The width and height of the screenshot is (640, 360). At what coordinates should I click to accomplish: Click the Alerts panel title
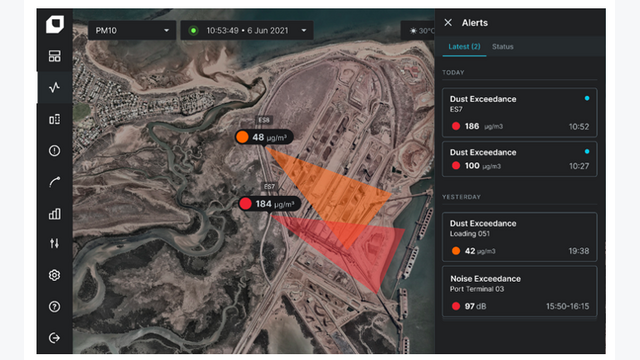coord(475,23)
